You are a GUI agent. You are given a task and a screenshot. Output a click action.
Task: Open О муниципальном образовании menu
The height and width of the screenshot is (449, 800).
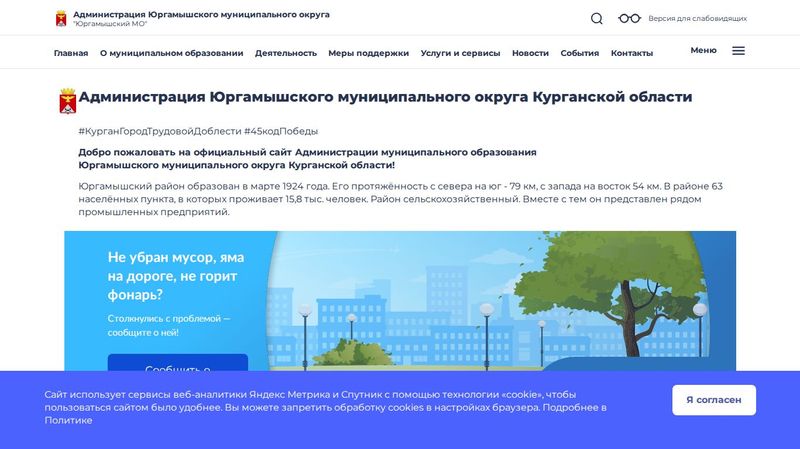[171, 53]
